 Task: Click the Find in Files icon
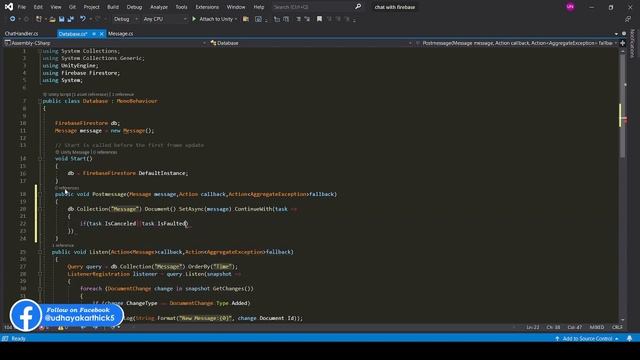click(246, 19)
